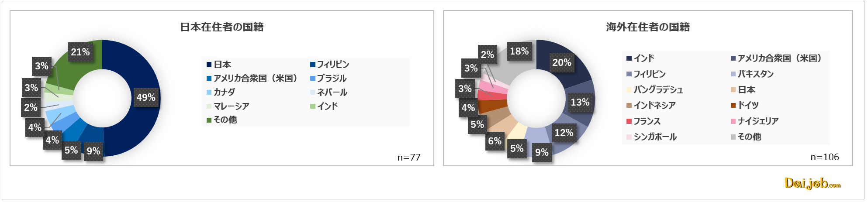
Task: Select the カナダ legend entry
Action: tap(221, 92)
